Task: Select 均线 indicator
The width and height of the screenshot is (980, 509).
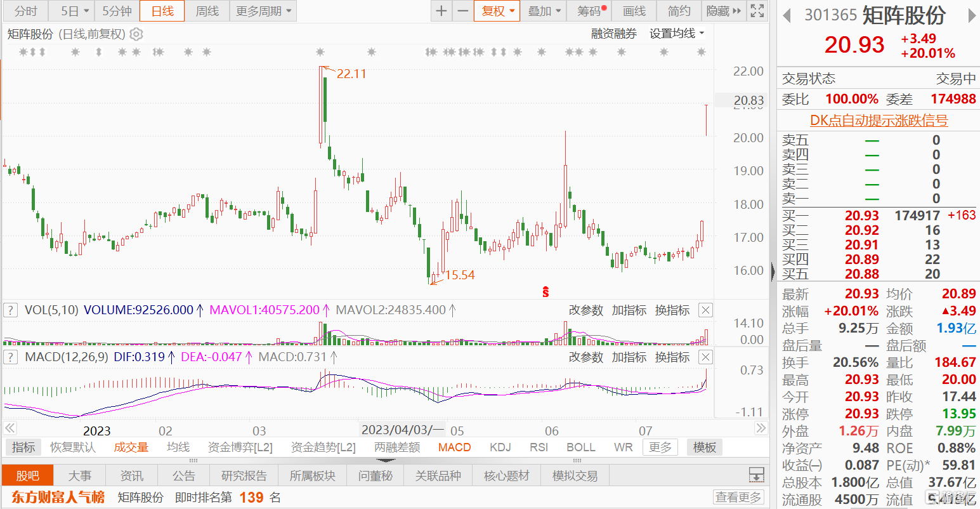Action: coord(178,447)
